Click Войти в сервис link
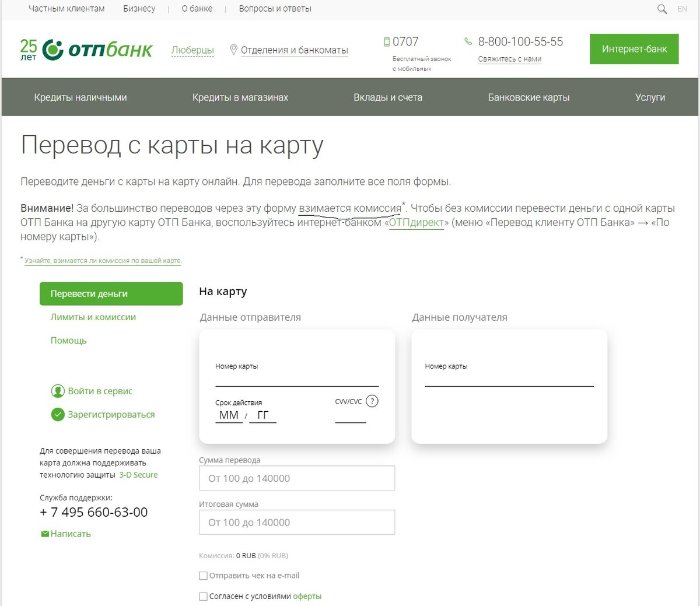This screenshot has width=700, height=606. click(x=100, y=391)
